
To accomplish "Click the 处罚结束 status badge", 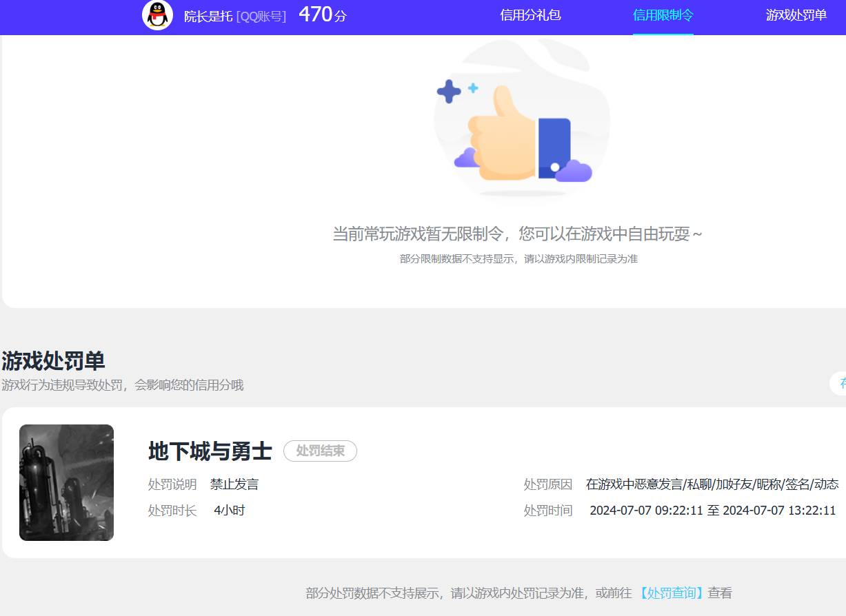I will (x=320, y=451).
